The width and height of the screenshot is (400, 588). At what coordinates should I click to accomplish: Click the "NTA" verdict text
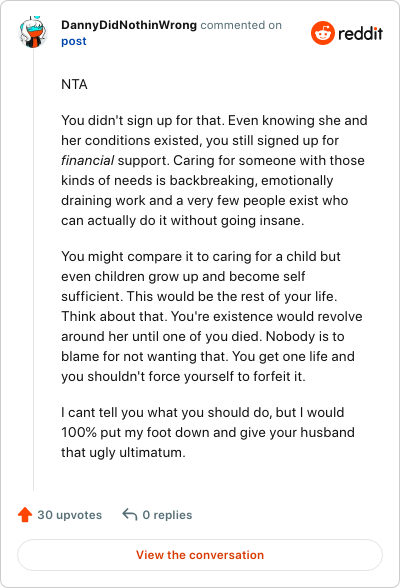click(74, 84)
